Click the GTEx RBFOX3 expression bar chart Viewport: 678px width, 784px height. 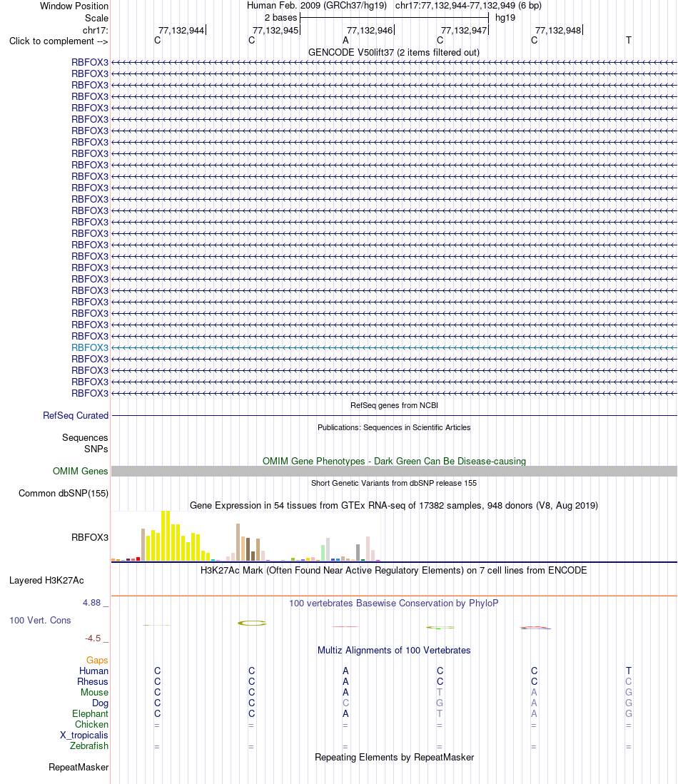[246, 536]
